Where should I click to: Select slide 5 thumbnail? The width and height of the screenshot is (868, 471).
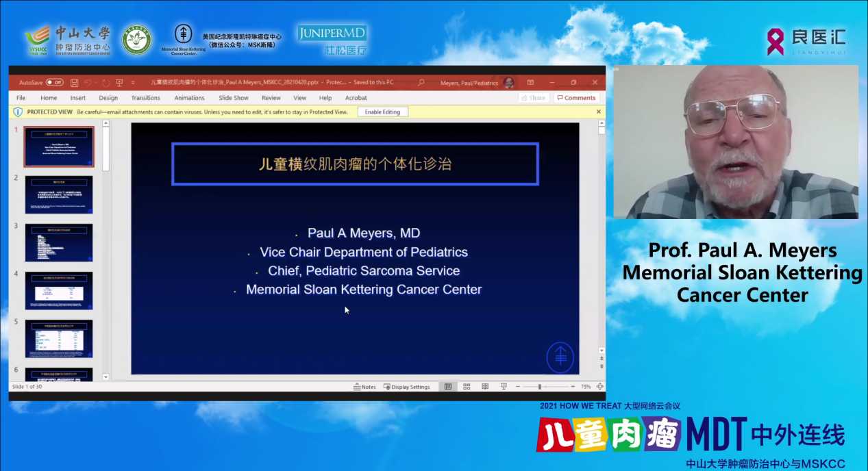point(59,338)
